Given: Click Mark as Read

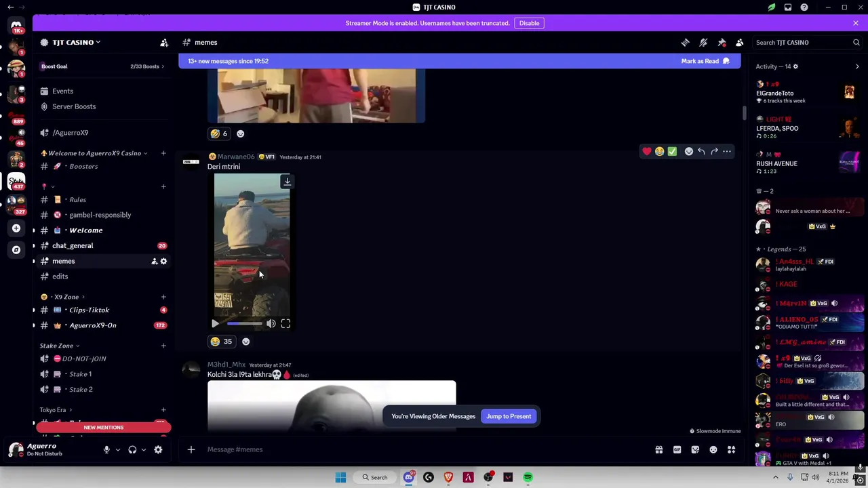Looking at the screenshot, I should coord(705,61).
